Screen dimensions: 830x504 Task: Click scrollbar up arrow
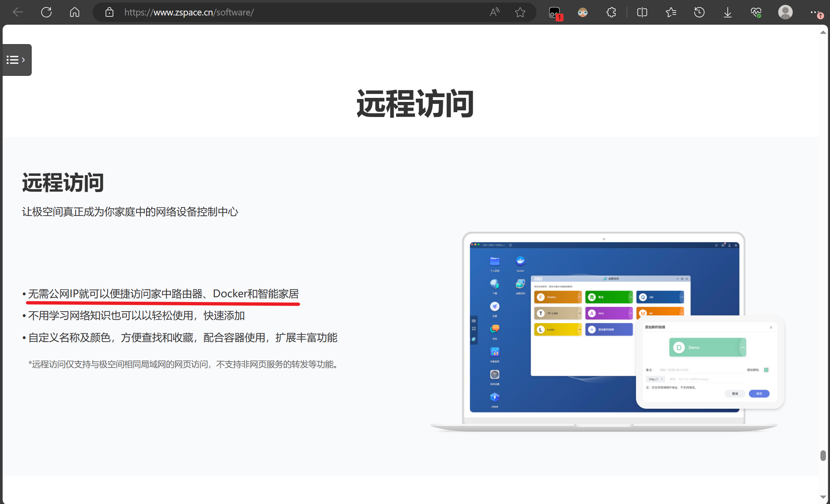click(x=823, y=32)
